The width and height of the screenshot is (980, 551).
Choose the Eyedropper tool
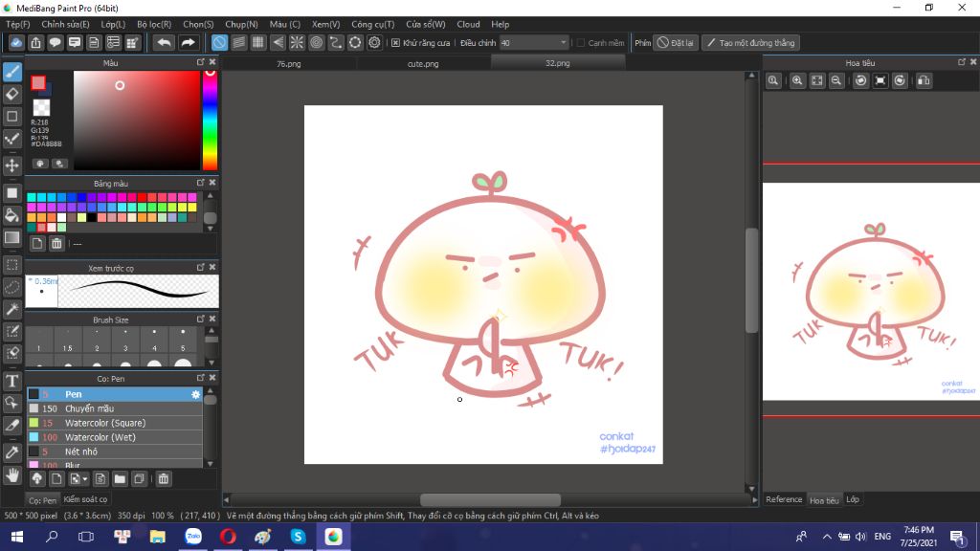[11, 452]
